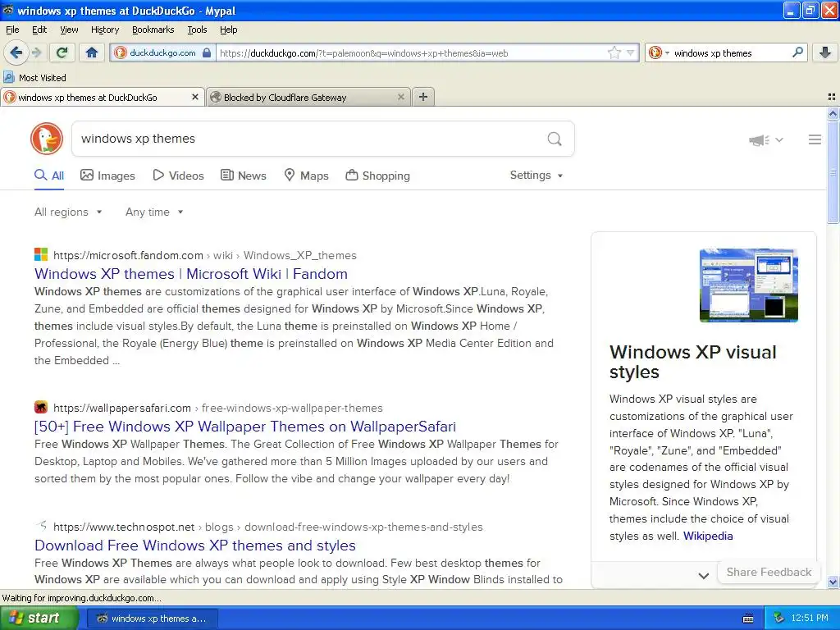Open the tab groups grid icon

832,97
